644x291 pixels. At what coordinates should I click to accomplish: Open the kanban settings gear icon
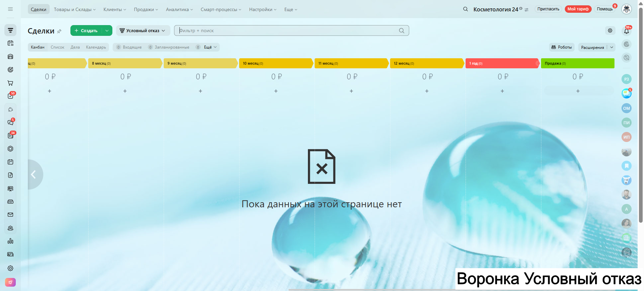[610, 30]
